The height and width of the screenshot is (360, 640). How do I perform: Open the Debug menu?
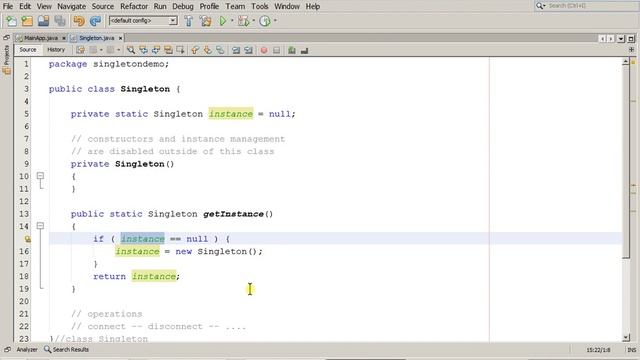coord(182,6)
